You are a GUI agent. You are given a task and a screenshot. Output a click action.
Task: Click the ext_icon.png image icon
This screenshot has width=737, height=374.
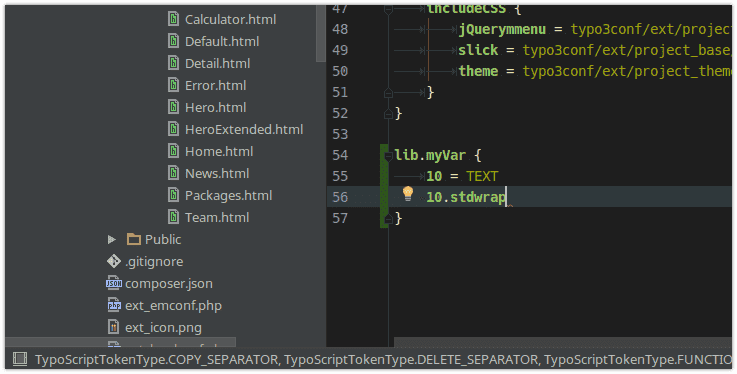113,327
